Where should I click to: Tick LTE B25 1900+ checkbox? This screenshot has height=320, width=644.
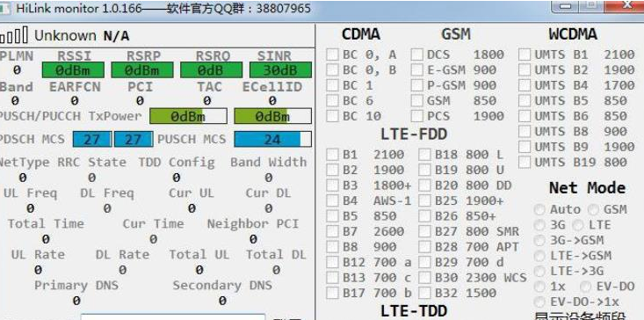[x=424, y=200]
